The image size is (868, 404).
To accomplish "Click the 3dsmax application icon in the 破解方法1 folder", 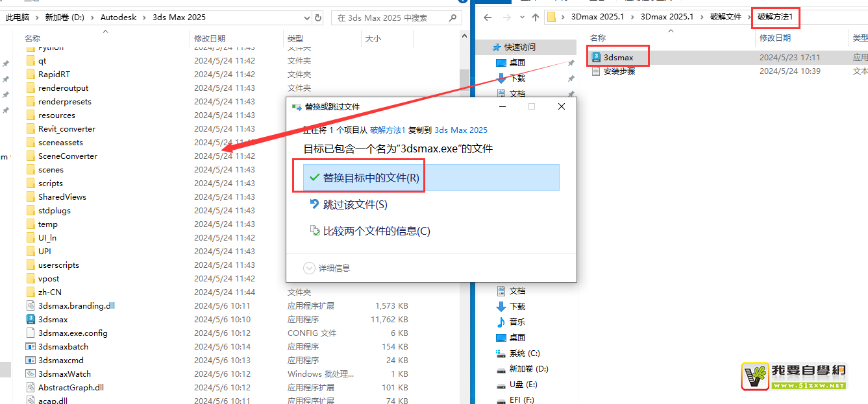I will (x=596, y=57).
